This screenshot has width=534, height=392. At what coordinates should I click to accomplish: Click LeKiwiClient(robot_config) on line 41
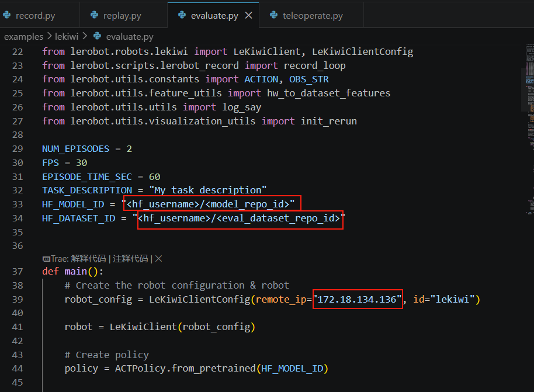pos(182,327)
